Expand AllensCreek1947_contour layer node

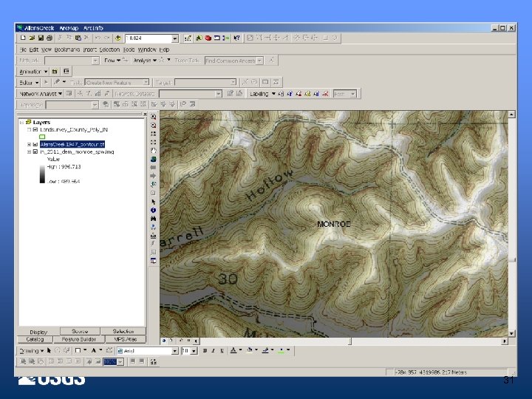[29, 145]
